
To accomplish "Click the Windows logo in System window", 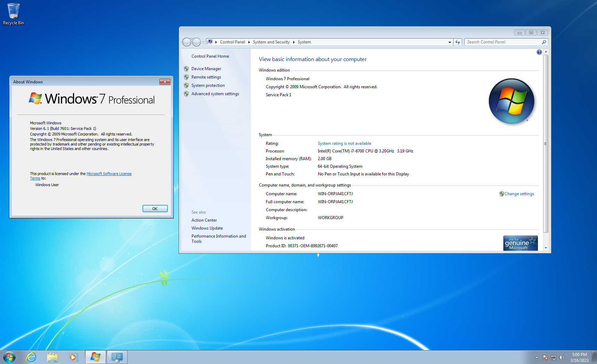I will click(512, 101).
